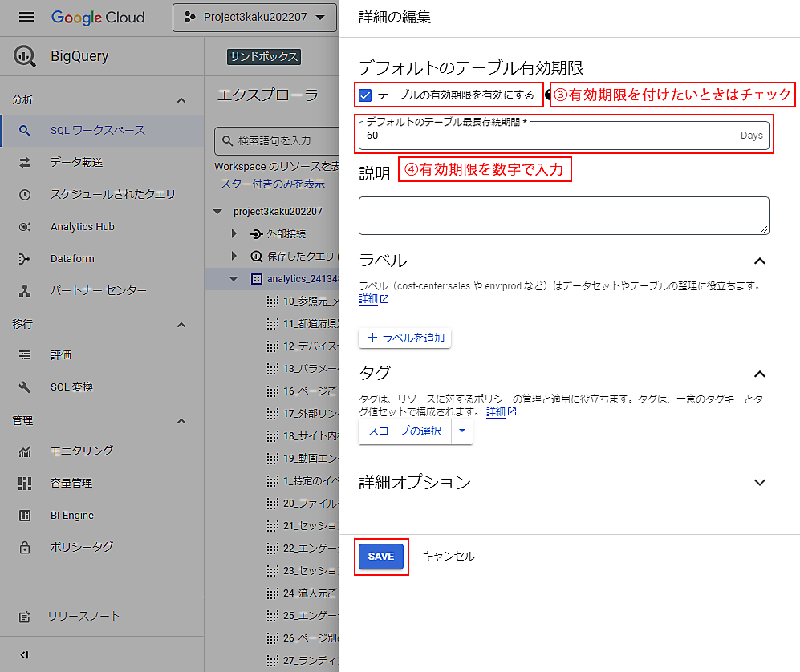
Task: Collapse the sidebar with bottom arrow icon
Action: (25, 654)
